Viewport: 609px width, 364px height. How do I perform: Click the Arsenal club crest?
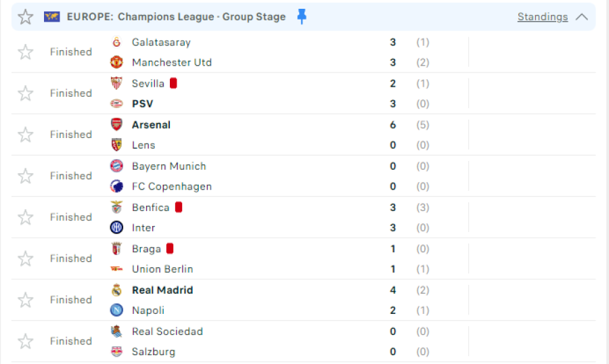pyautogui.click(x=116, y=124)
